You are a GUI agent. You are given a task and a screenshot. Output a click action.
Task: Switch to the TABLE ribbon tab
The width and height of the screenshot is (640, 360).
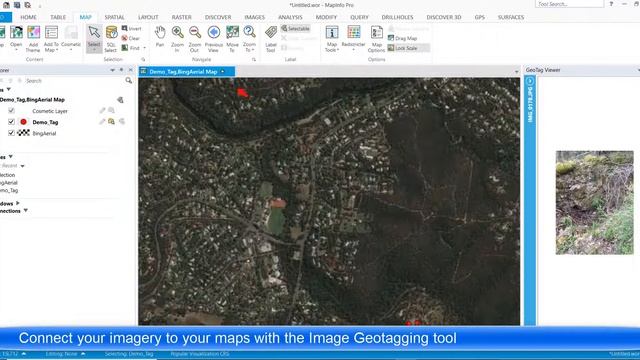pyautogui.click(x=58, y=17)
